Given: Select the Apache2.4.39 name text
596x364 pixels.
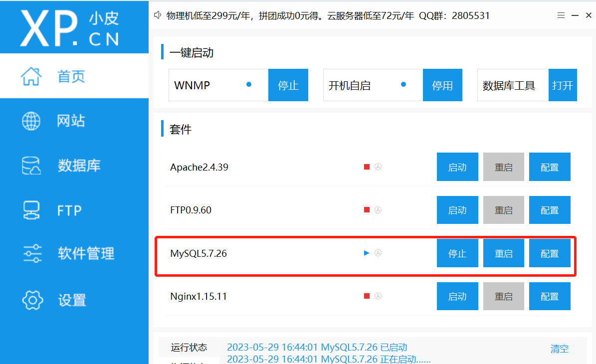Looking at the screenshot, I should point(199,167).
